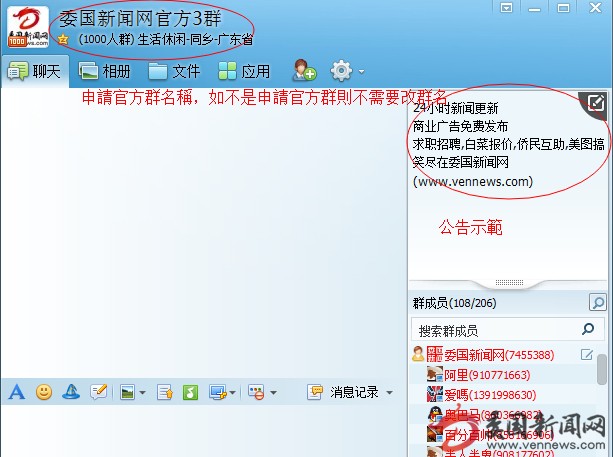Click the owner badge icon beside 委国新闻网
Image resolution: width=613 pixels, height=457 pixels.
(418, 354)
